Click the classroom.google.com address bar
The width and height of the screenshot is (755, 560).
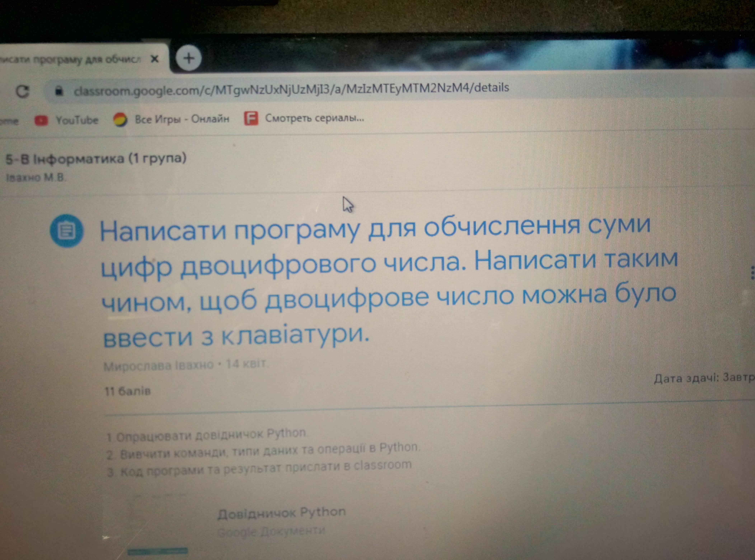coord(291,89)
